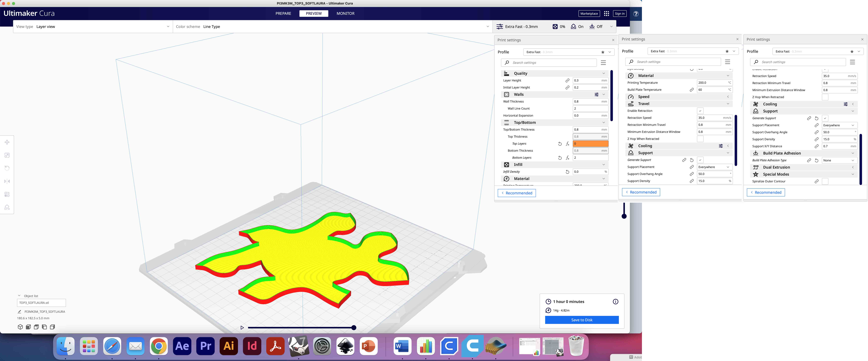Toggle Enable Retraction checkbox in middle panel
Viewport: 868px width, 361px height.
tap(700, 111)
